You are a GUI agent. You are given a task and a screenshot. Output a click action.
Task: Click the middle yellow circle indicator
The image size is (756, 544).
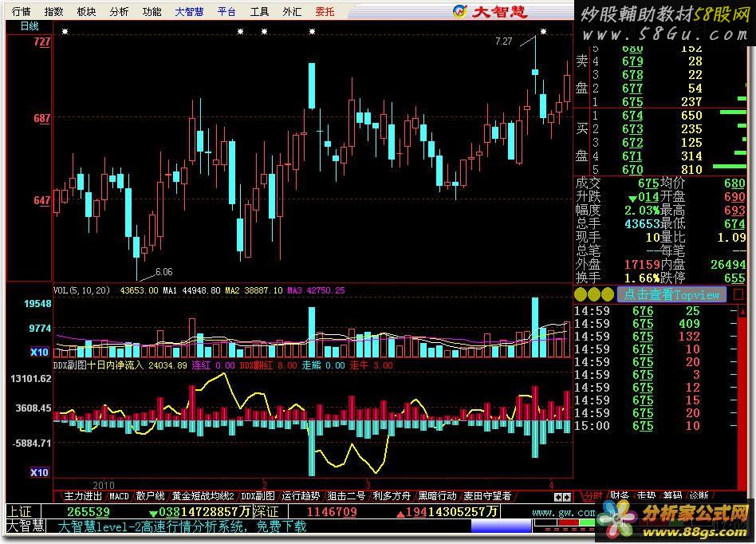594,294
